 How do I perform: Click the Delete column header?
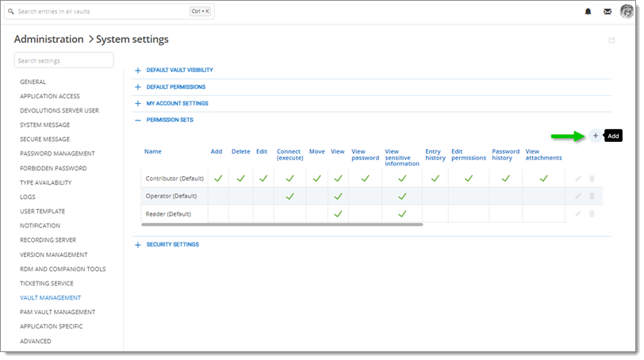coord(240,151)
